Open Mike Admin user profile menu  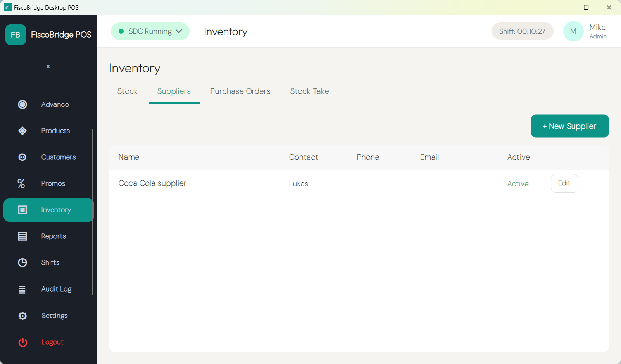click(585, 31)
